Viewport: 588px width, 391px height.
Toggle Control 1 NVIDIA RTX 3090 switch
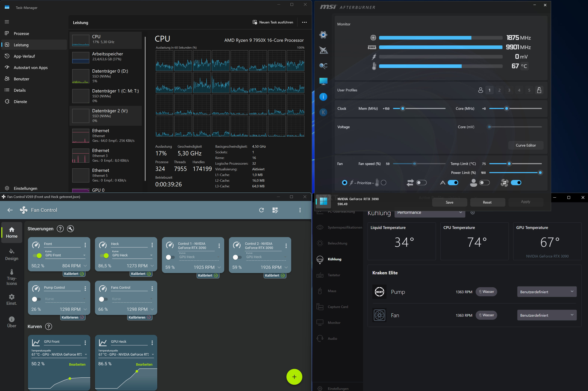click(x=170, y=257)
